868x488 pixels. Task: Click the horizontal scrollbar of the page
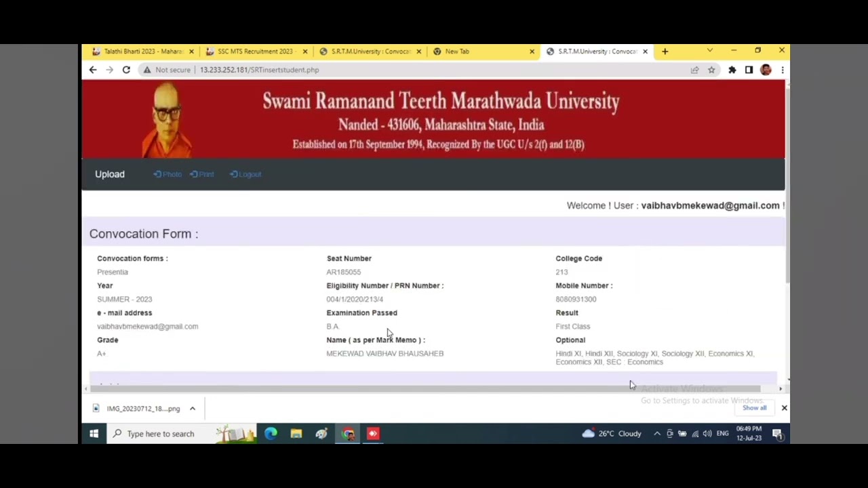pos(426,389)
